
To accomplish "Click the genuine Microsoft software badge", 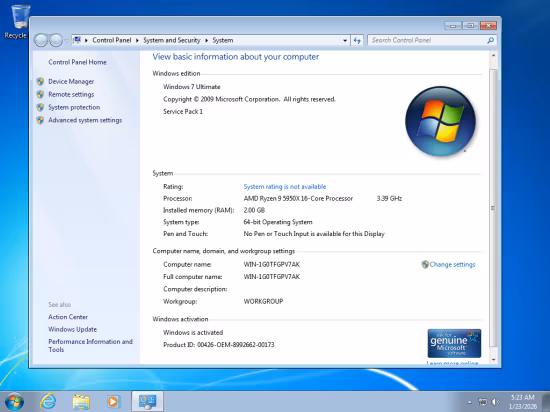I will pos(454,343).
